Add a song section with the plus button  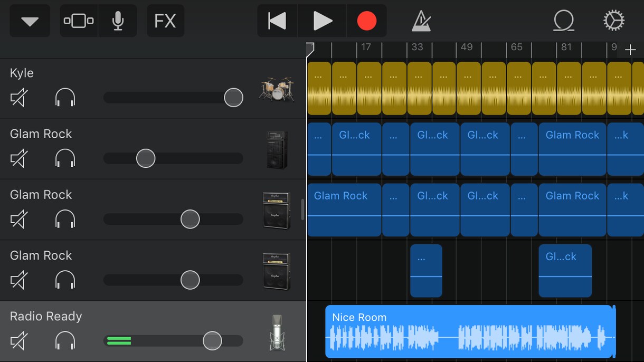[630, 50]
